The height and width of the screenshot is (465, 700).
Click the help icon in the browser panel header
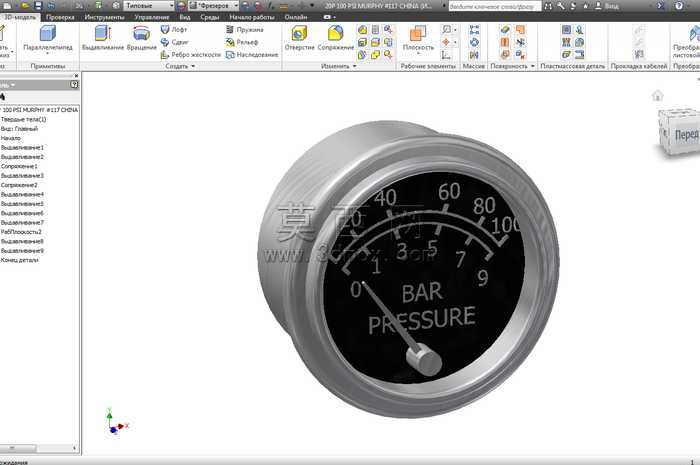tap(74, 84)
